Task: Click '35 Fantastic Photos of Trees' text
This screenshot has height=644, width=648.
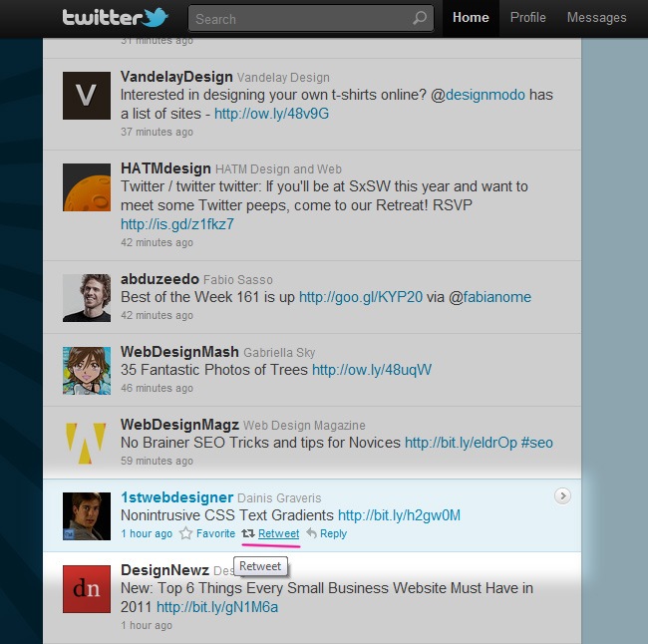Action: click(x=214, y=370)
